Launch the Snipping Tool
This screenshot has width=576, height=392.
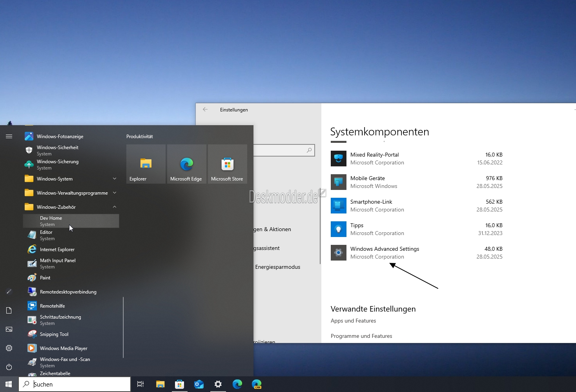pyautogui.click(x=71, y=334)
